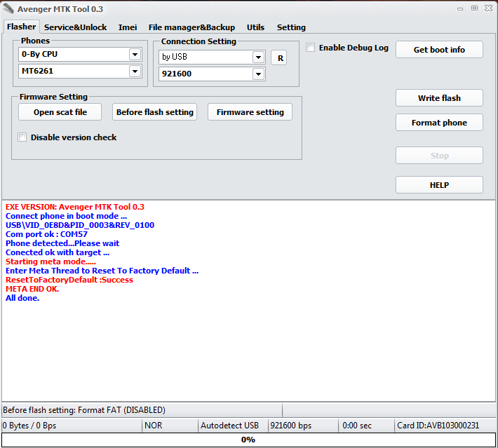Image resolution: width=498 pixels, height=448 pixels.
Task: Click Firmware setting button
Action: click(250, 112)
